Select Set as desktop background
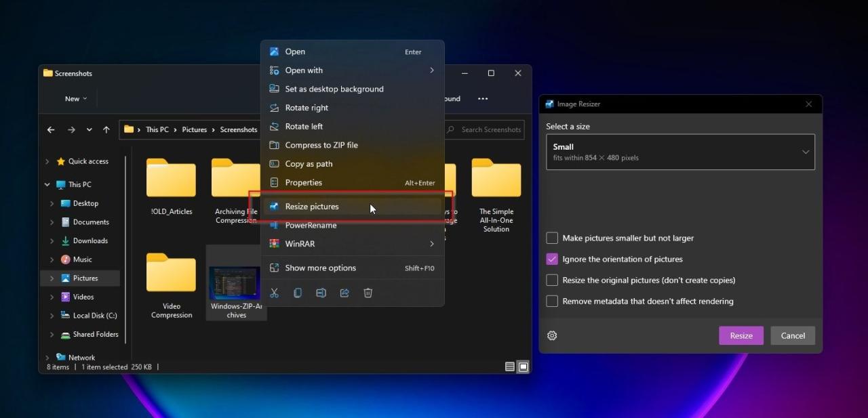 (353, 89)
